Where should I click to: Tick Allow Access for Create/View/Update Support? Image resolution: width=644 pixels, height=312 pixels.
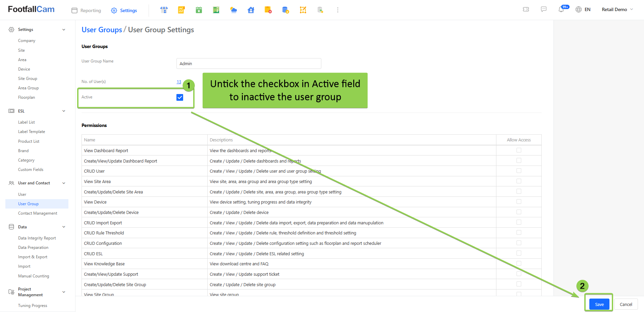coord(519,274)
